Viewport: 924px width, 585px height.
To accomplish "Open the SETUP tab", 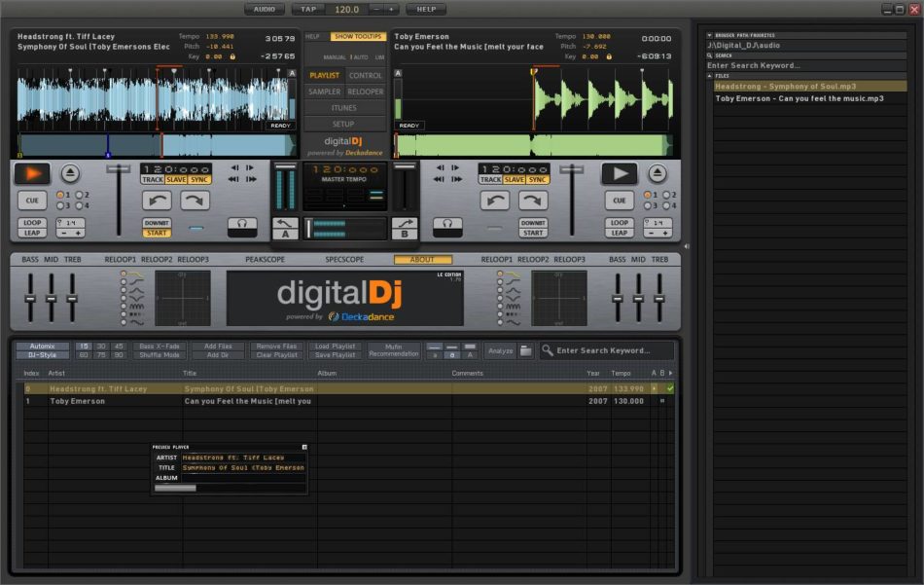I will (343, 125).
